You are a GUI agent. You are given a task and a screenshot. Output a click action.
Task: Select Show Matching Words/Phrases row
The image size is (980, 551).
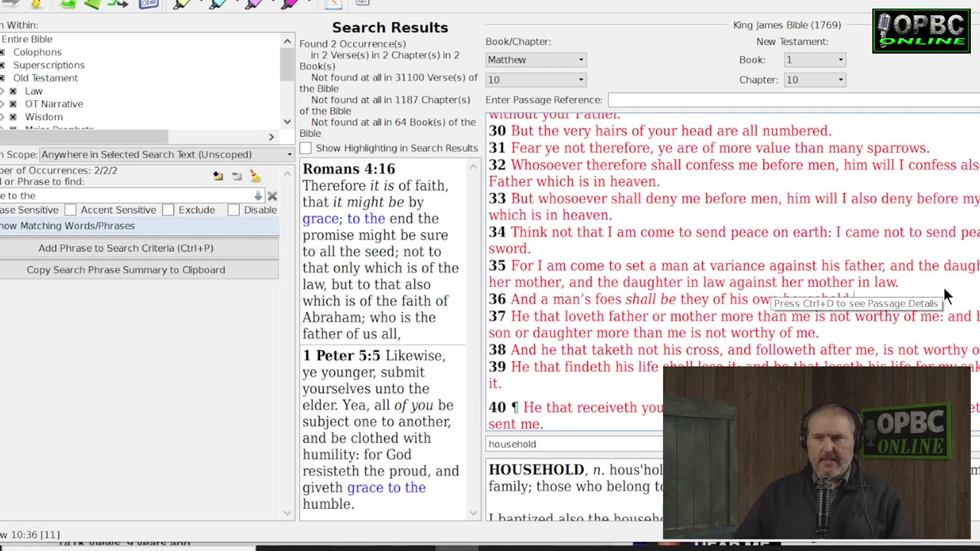pos(139,226)
